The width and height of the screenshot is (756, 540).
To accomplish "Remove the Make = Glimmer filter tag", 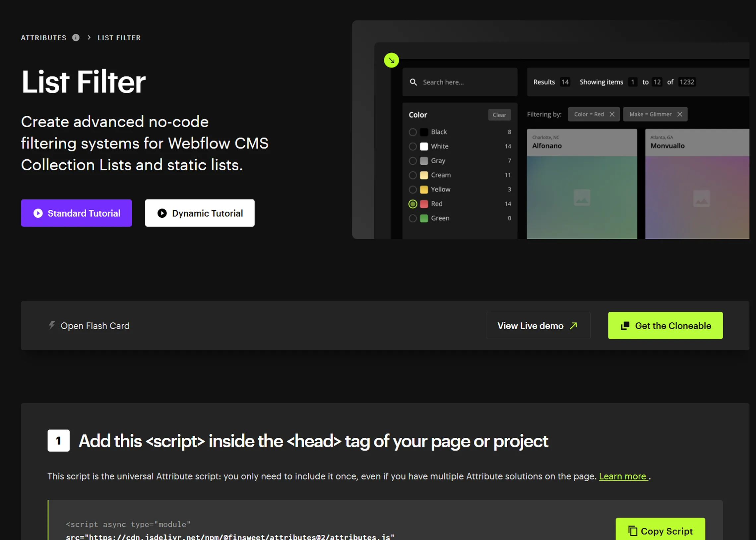I will click(680, 114).
